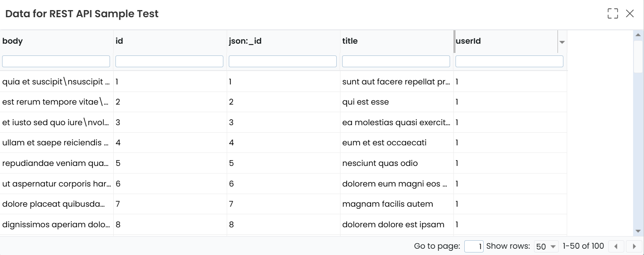
Task: Sort by the json:_id column header
Action: point(283,41)
